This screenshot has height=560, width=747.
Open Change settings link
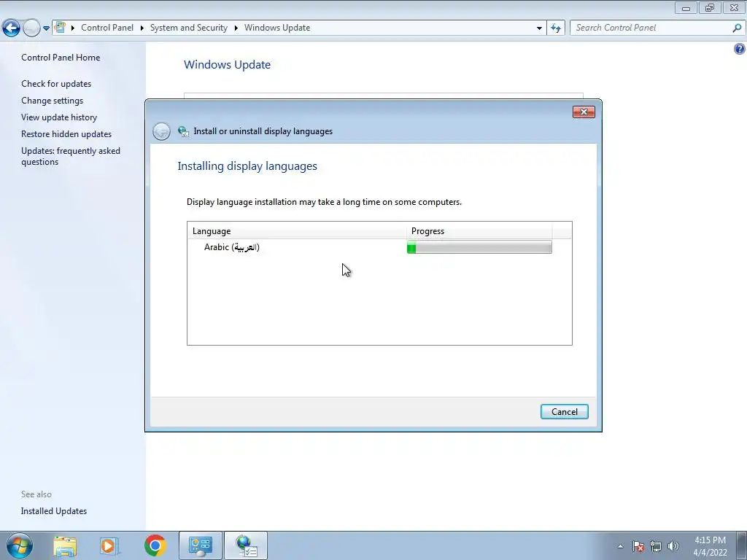click(x=52, y=101)
